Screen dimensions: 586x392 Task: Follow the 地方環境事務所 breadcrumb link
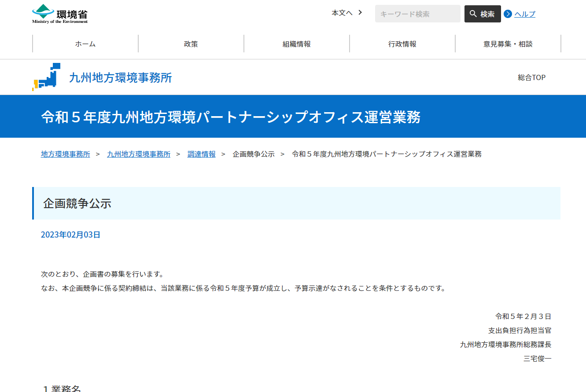66,154
